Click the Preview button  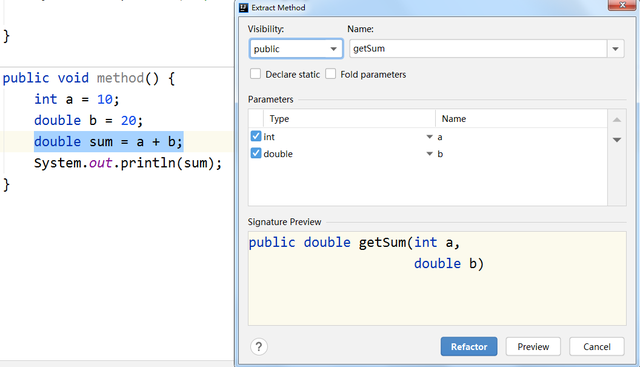[x=533, y=347]
